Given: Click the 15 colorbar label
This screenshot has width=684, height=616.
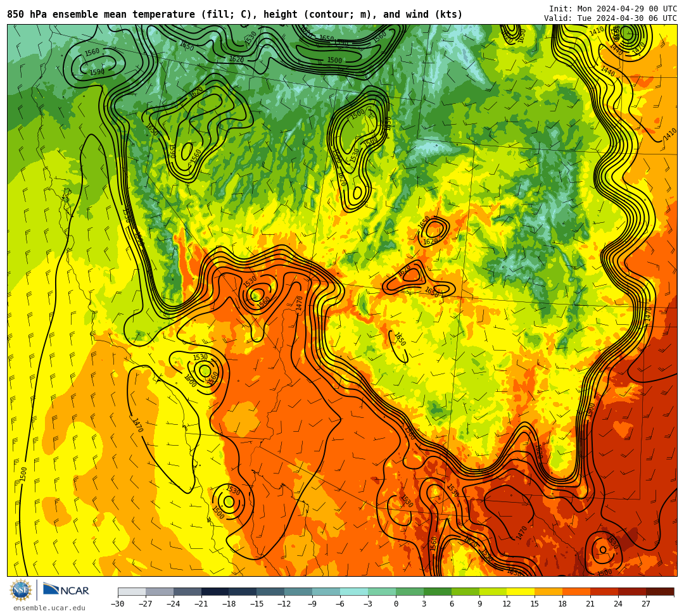Looking at the screenshot, I should pyautogui.click(x=535, y=604).
